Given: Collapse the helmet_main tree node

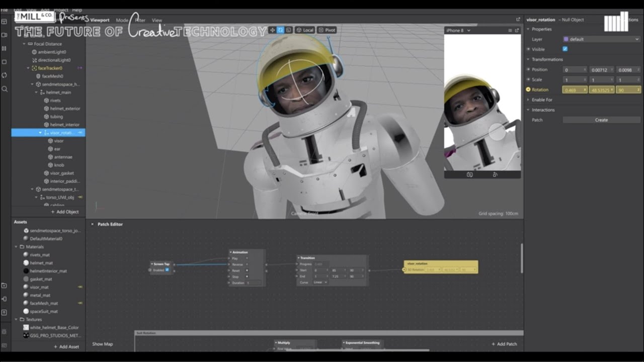Looking at the screenshot, I should click(36, 93).
